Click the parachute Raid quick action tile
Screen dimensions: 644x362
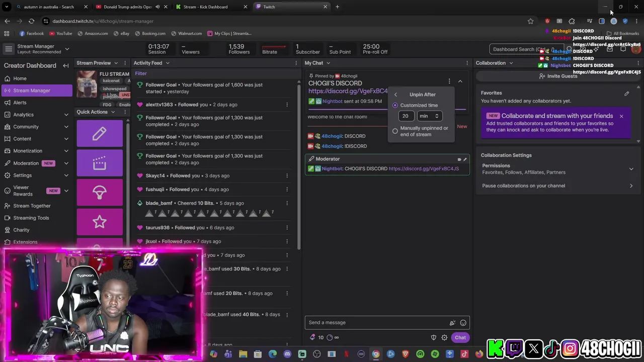pos(100,192)
